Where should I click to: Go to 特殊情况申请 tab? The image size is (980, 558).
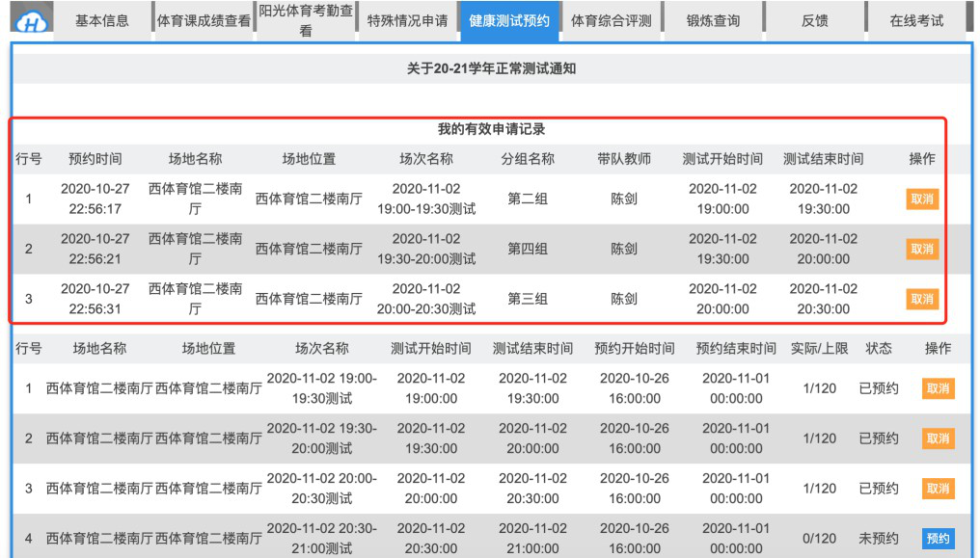(x=407, y=21)
